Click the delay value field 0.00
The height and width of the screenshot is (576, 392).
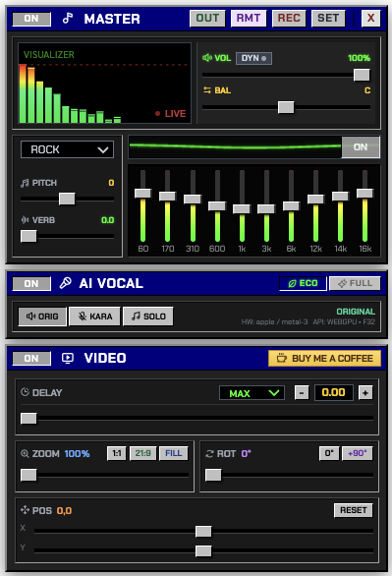[334, 393]
